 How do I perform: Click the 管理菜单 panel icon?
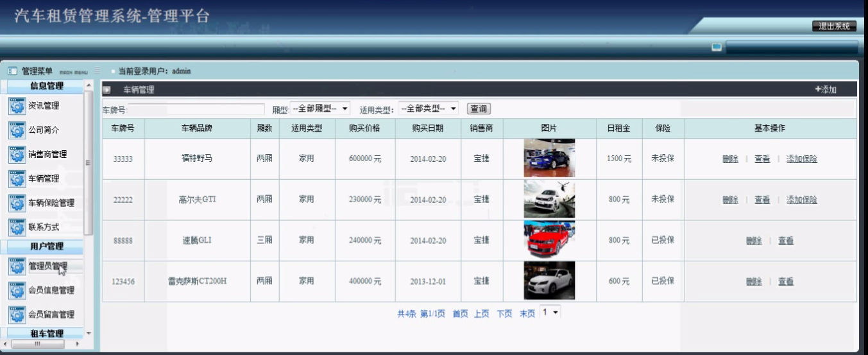[12, 71]
